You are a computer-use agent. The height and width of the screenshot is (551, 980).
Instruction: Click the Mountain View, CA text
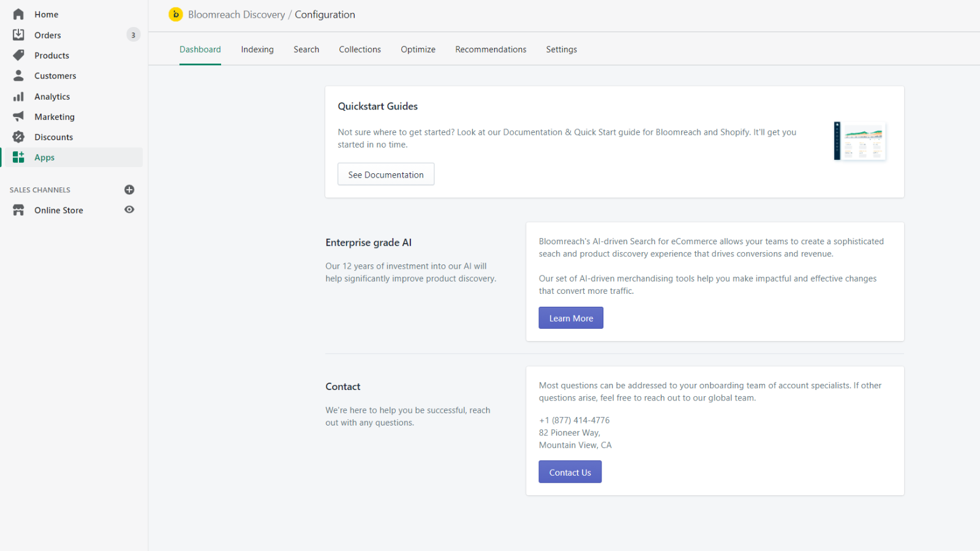pyautogui.click(x=575, y=445)
